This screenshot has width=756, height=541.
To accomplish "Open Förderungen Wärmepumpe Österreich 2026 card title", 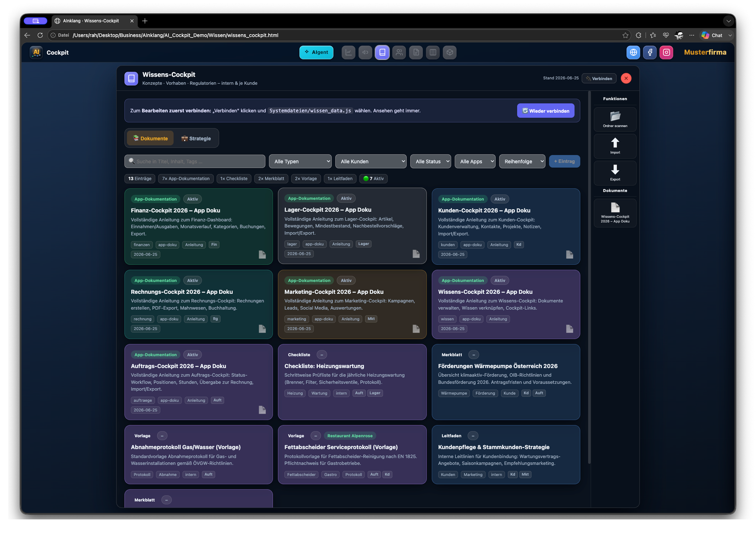I will pyautogui.click(x=498, y=366).
